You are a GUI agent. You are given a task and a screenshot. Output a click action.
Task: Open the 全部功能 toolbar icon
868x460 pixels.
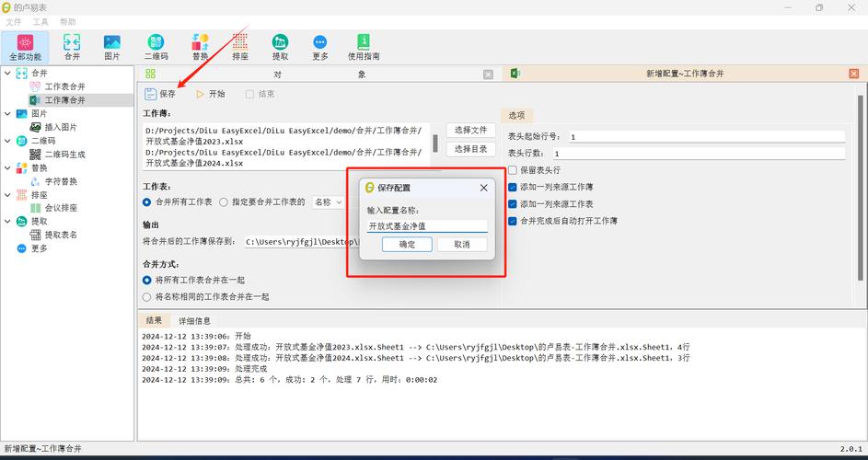25,47
